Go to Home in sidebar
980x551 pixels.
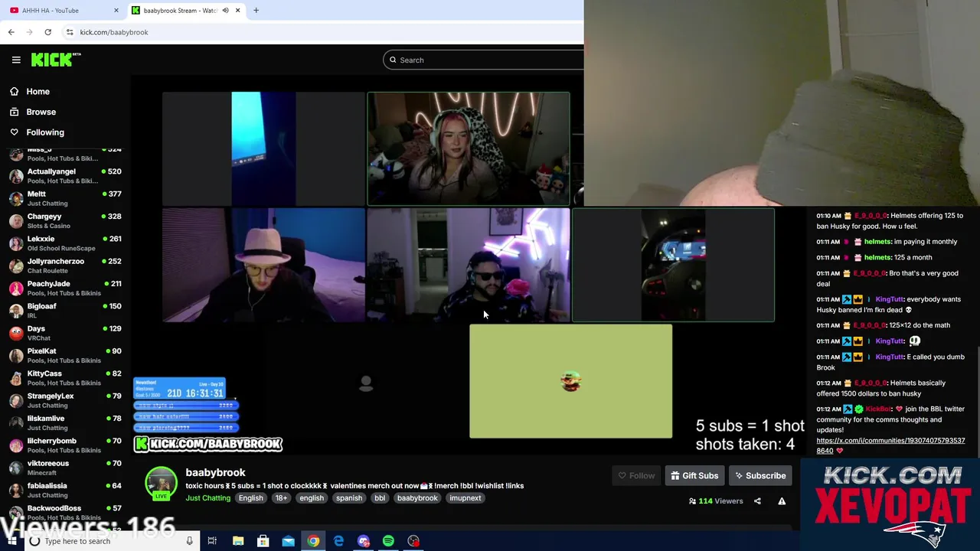click(38, 91)
